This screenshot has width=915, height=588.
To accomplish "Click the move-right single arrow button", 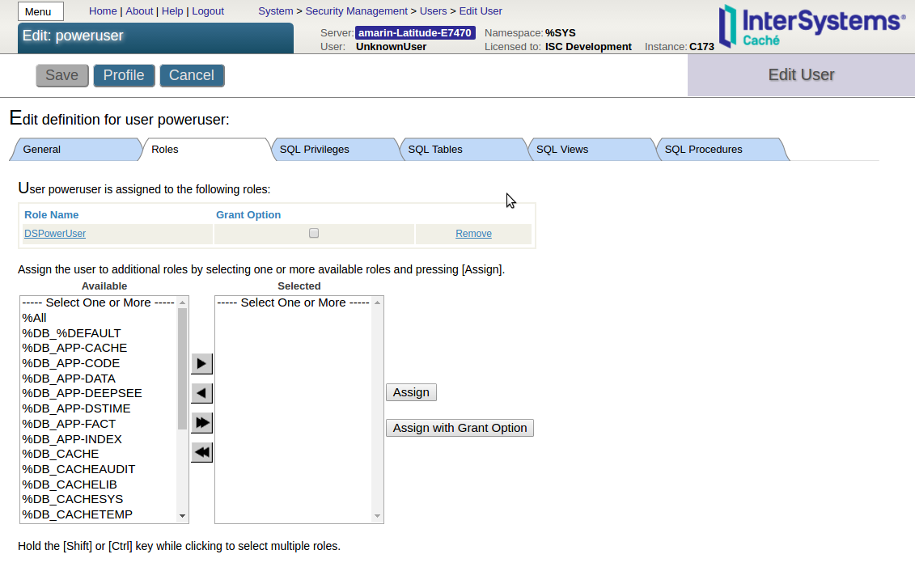I will click(x=201, y=363).
